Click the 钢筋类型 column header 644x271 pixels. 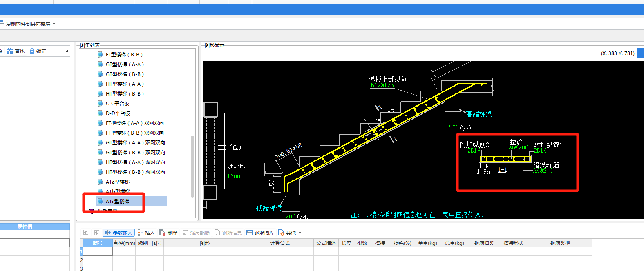560,243
